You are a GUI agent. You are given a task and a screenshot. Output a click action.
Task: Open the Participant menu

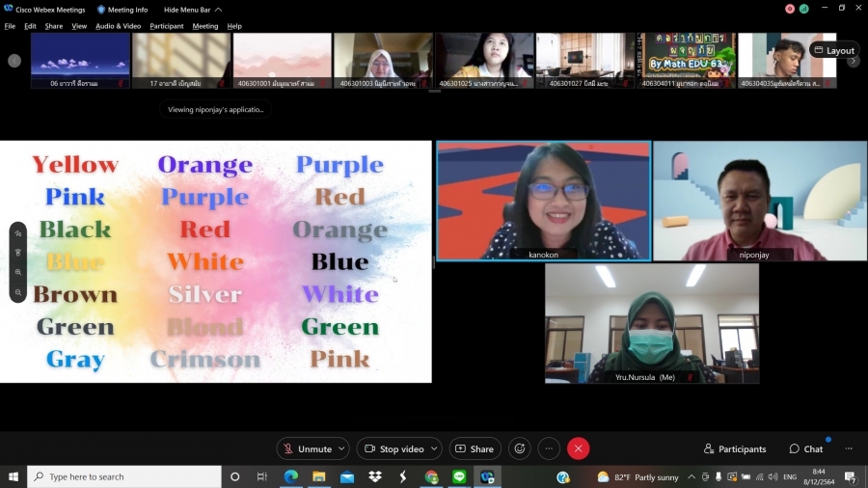pyautogui.click(x=166, y=26)
